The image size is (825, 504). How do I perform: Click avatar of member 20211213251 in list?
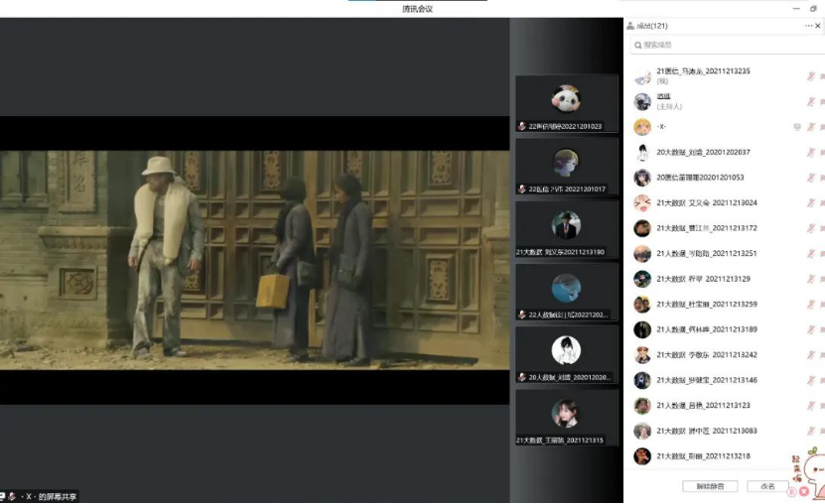(x=642, y=253)
